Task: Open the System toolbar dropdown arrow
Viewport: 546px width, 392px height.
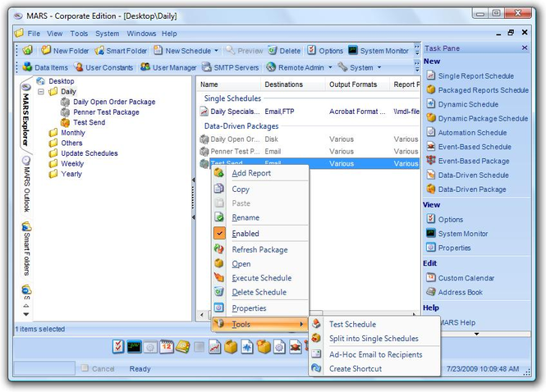Action: point(379,67)
